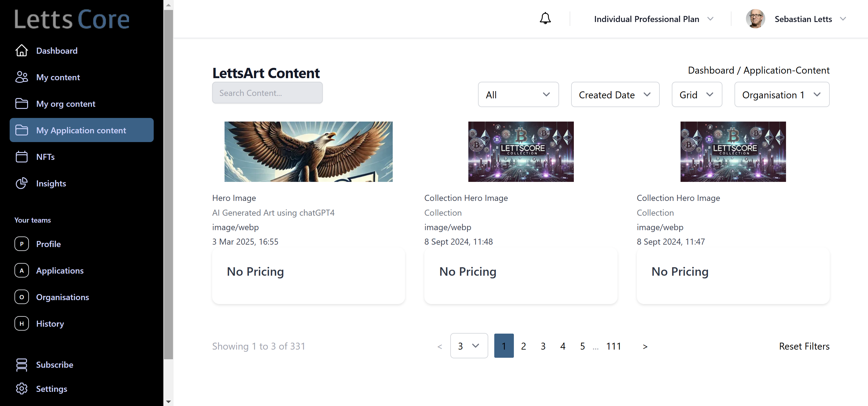
Task: Go to pagination page 2
Action: tap(523, 346)
